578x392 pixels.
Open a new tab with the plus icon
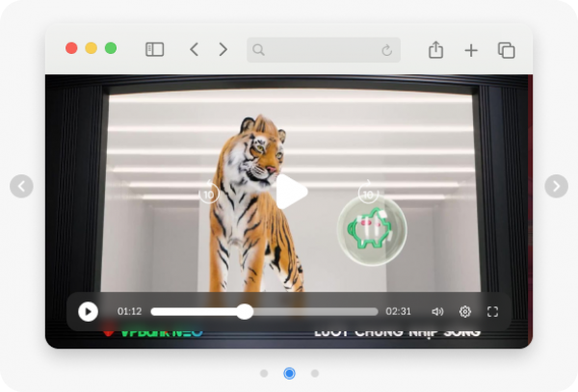pyautogui.click(x=470, y=50)
